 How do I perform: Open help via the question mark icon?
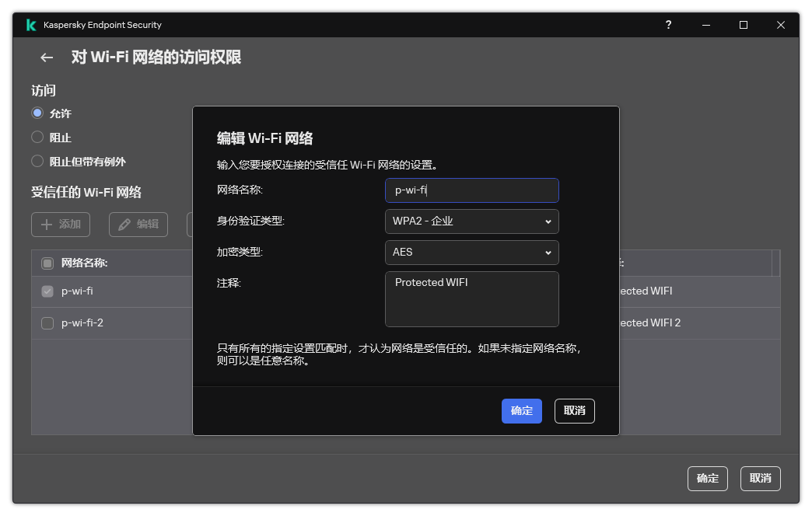point(668,25)
